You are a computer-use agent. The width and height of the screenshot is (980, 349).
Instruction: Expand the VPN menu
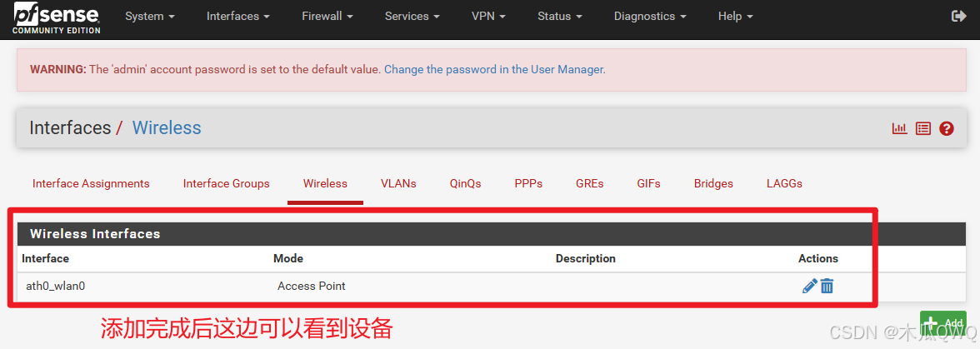(x=488, y=16)
